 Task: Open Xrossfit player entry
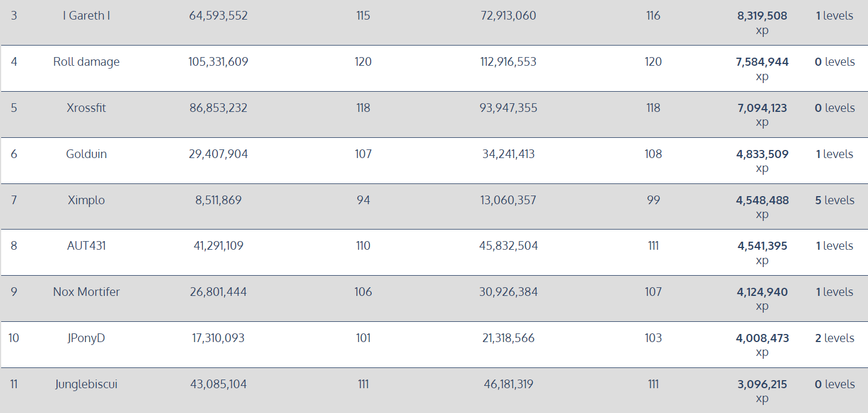[x=86, y=108]
